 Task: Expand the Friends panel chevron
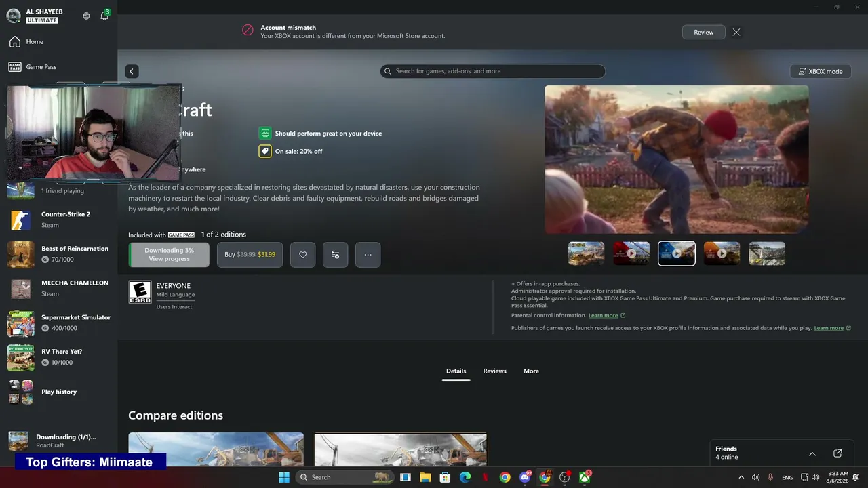pyautogui.click(x=812, y=453)
